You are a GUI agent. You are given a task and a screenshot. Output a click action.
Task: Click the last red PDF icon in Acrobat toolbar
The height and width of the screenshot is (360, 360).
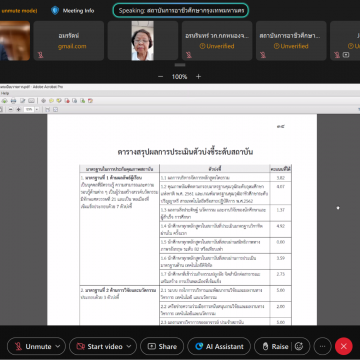click(x=90, y=100)
